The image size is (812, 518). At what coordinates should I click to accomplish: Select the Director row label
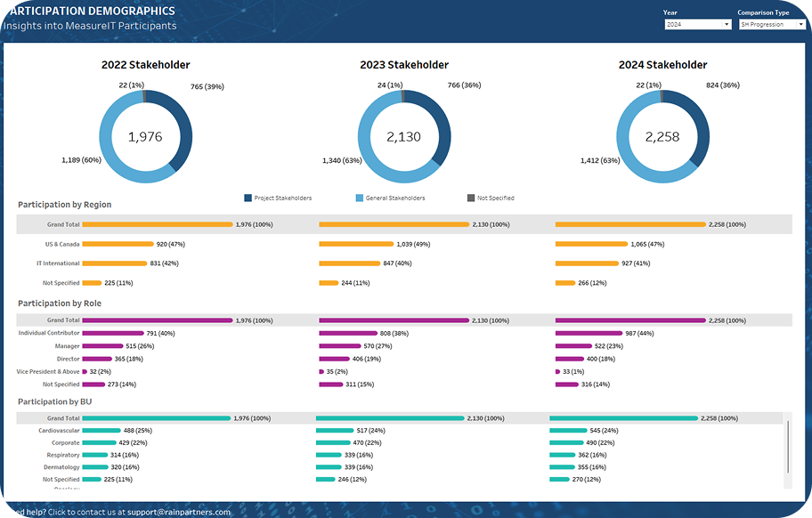(68, 359)
